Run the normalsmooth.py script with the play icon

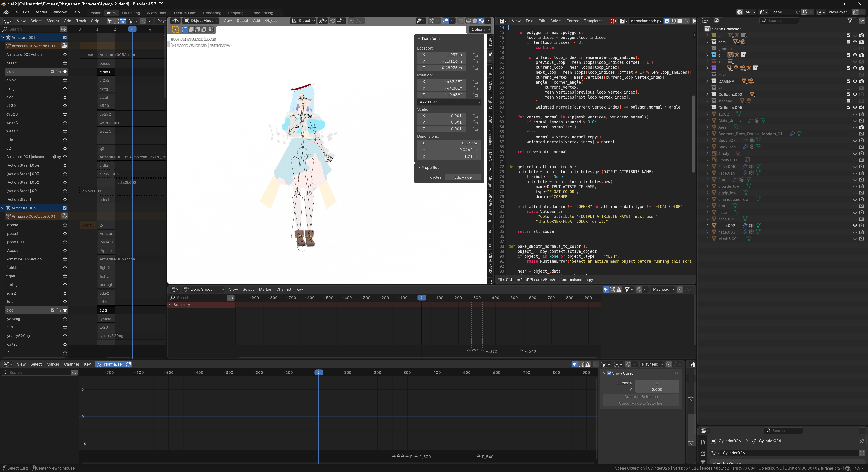(694, 21)
